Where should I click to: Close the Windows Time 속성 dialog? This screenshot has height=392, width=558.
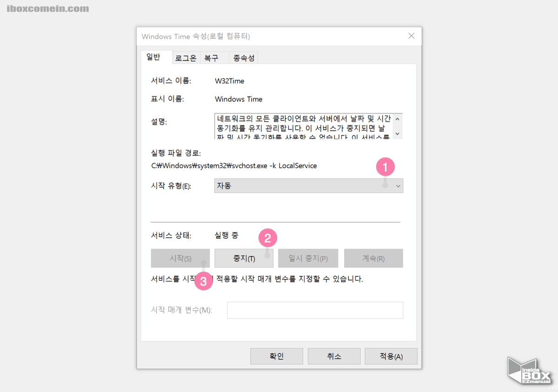(x=411, y=36)
